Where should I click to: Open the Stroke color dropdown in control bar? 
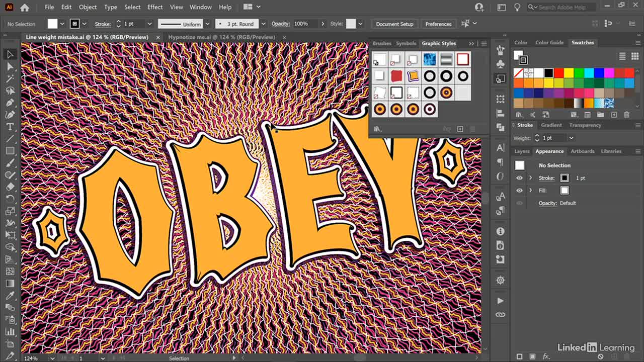click(x=85, y=24)
